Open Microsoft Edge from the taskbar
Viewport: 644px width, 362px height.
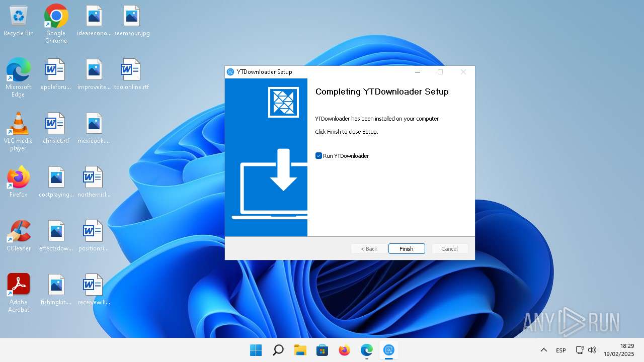[x=366, y=350]
